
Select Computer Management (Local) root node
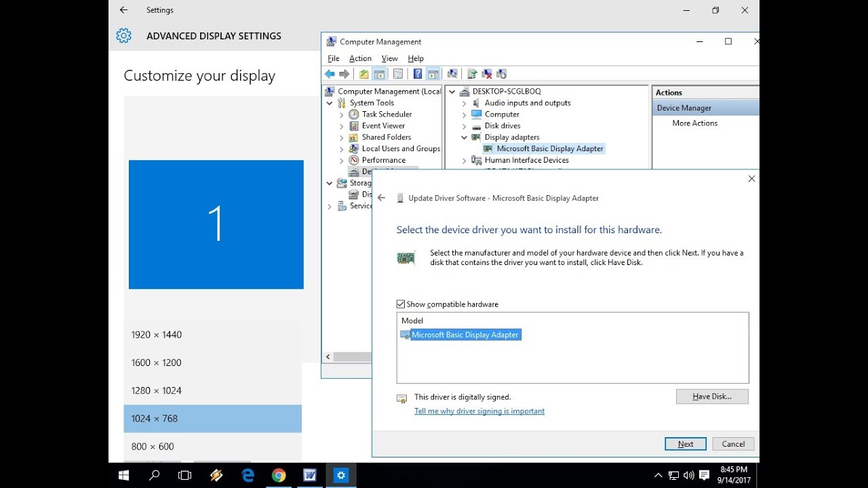pos(383,91)
